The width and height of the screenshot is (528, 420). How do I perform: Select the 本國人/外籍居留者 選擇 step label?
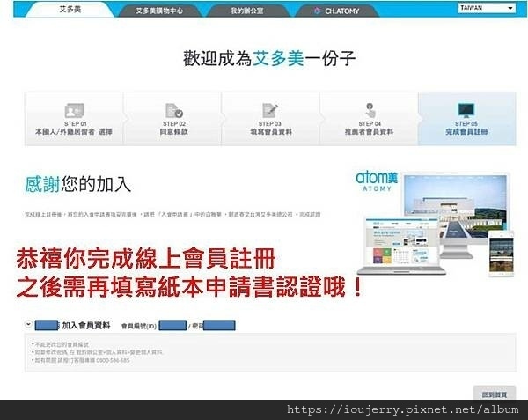(74, 132)
